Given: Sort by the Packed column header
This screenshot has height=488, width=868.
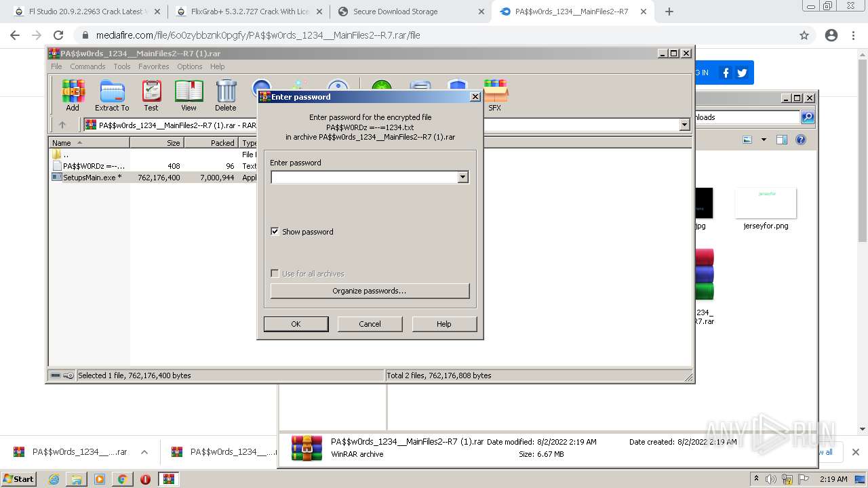Looking at the screenshot, I should tap(211, 143).
